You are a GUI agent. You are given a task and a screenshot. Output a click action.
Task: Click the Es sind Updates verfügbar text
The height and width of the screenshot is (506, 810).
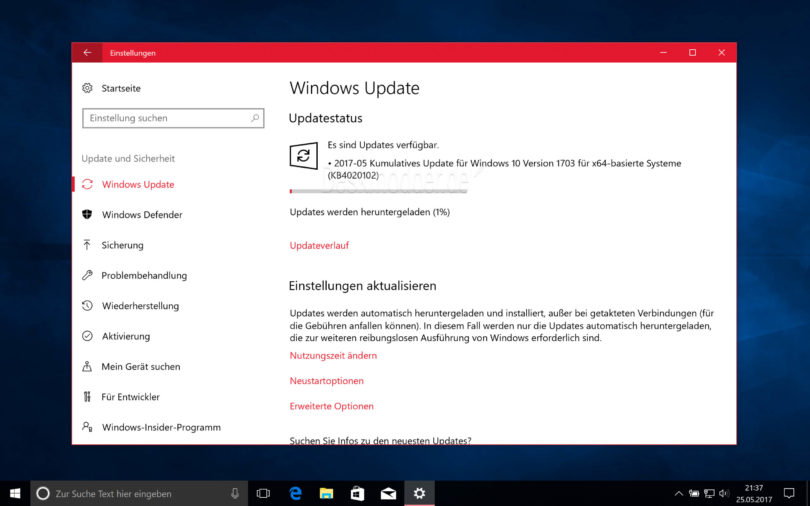[383, 145]
